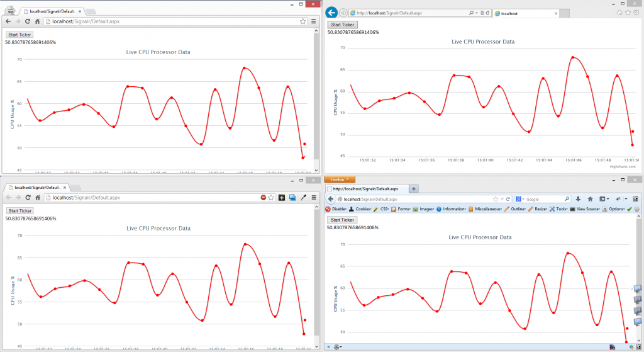Select the localhost tab in Internet Explorer

[526, 14]
